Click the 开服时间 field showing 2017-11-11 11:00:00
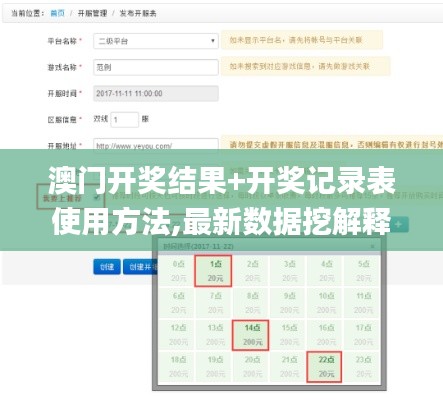The width and height of the screenshot is (443, 400). pyautogui.click(x=156, y=93)
